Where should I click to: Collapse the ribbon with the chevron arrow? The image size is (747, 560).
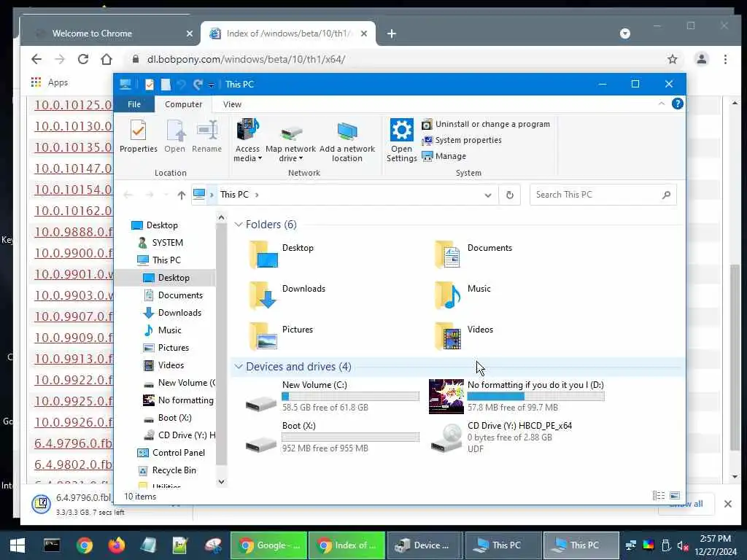(661, 104)
